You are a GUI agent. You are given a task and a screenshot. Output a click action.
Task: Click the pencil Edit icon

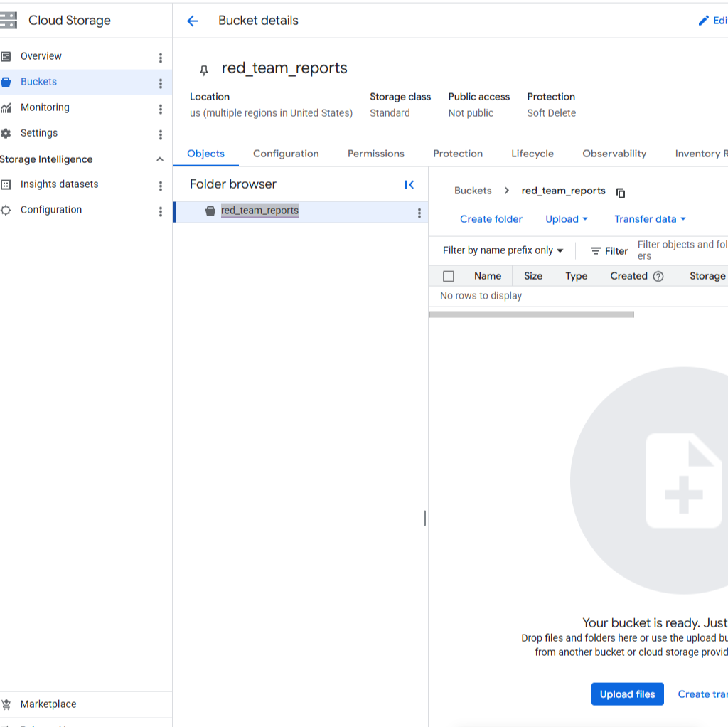[704, 21]
